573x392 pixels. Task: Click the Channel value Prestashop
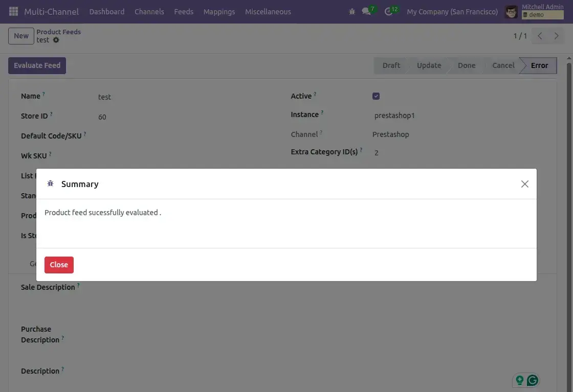pyautogui.click(x=391, y=134)
